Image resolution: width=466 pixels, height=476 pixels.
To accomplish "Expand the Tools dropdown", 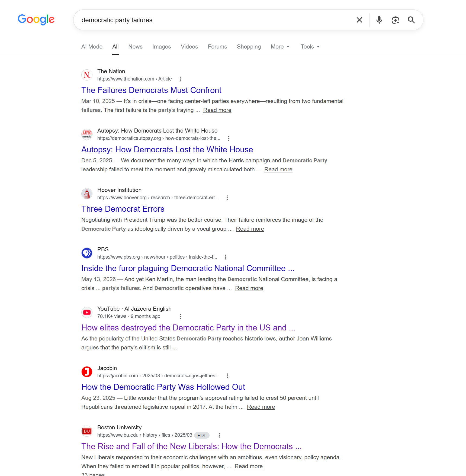I will click(x=310, y=47).
